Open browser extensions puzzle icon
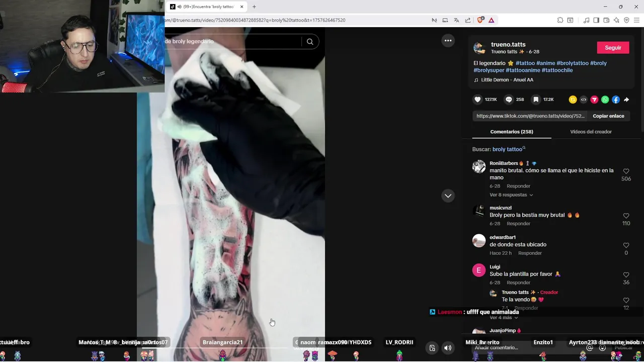The width and height of the screenshot is (644, 362). (x=560, y=20)
